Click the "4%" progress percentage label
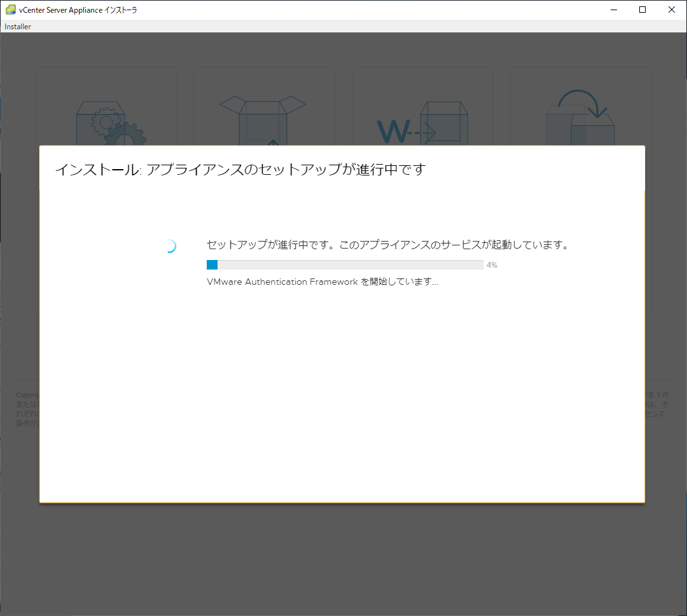The width and height of the screenshot is (687, 616). tap(492, 265)
